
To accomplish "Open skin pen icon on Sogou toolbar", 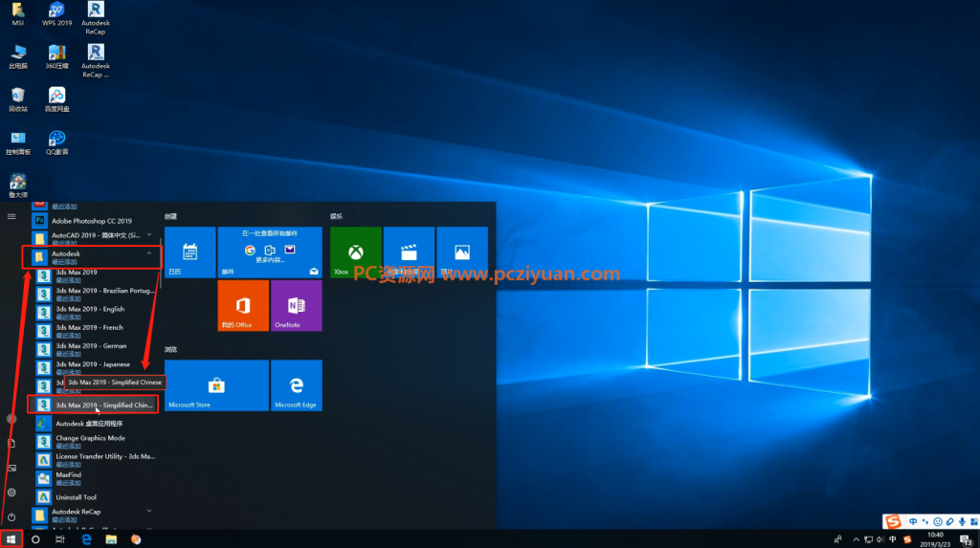I will click(x=949, y=522).
